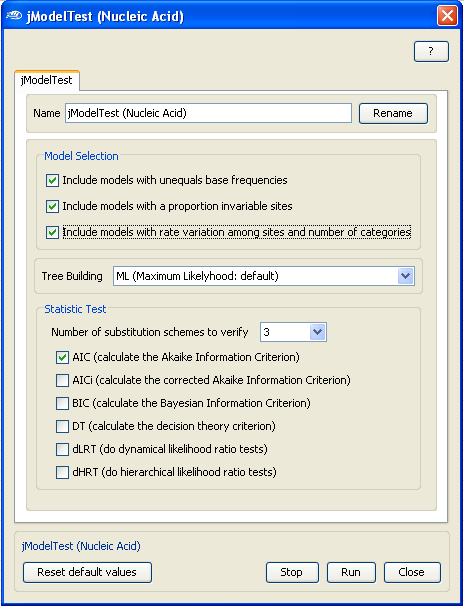Expand the substitution schemes number dropdown
Screen dimensions: 464x606
coord(318,332)
